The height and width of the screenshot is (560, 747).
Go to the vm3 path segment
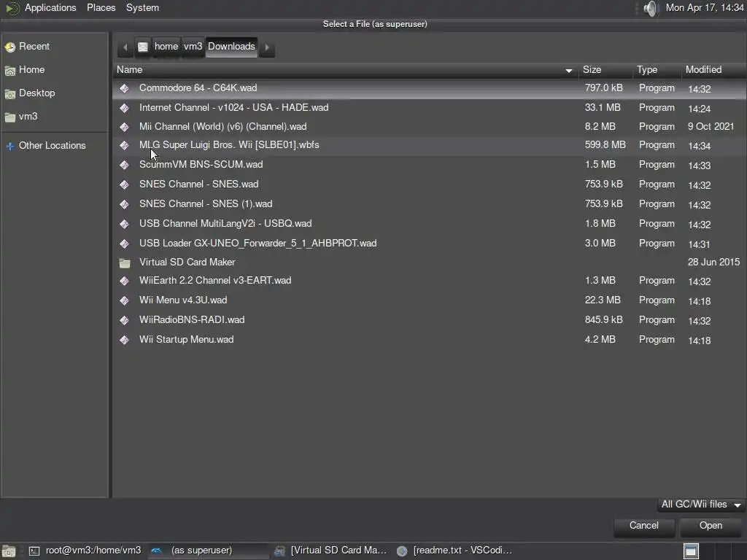[x=193, y=47]
